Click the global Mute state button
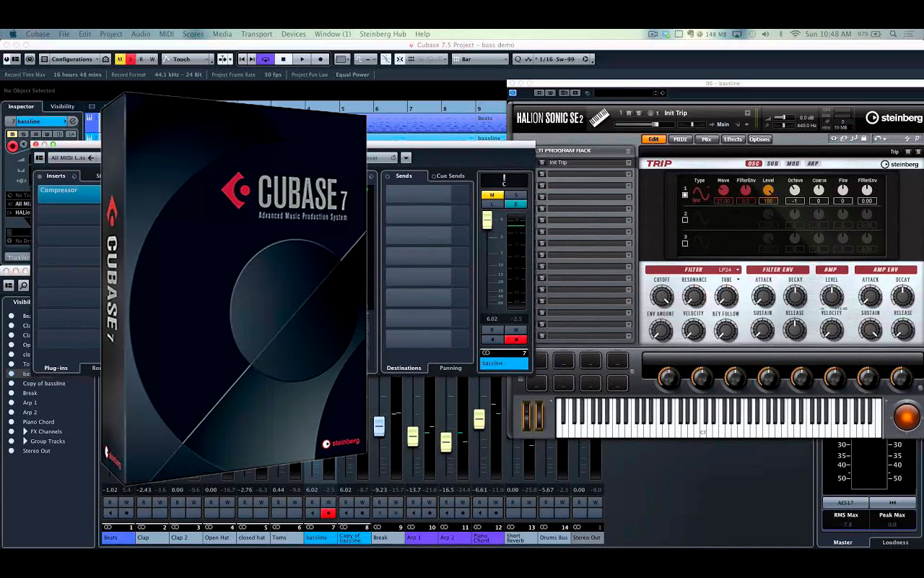 pos(120,59)
